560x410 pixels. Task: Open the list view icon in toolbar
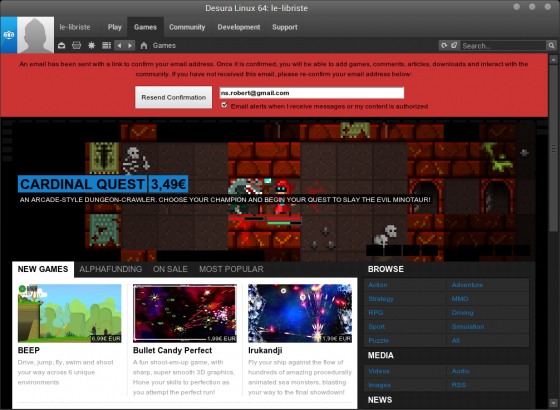(106, 45)
